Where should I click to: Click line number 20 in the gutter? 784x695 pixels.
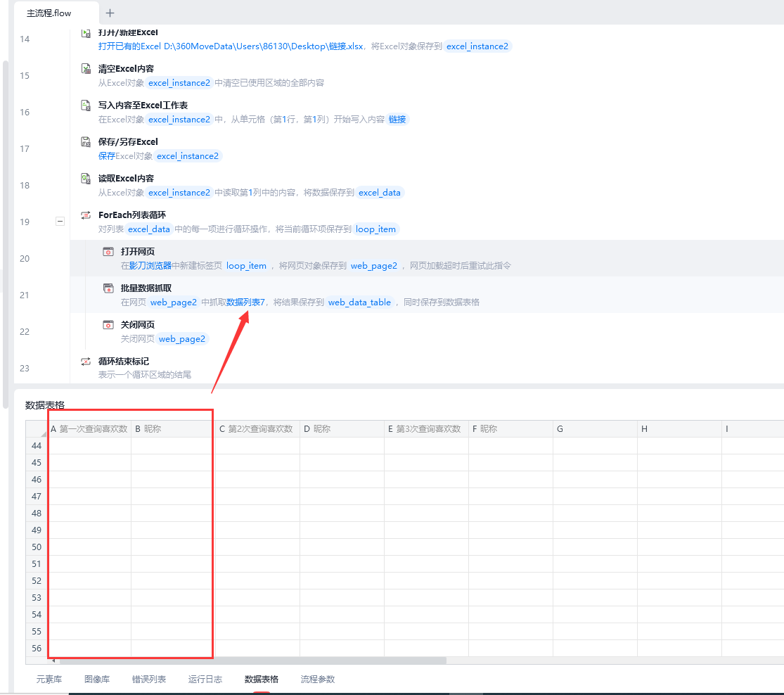click(25, 258)
